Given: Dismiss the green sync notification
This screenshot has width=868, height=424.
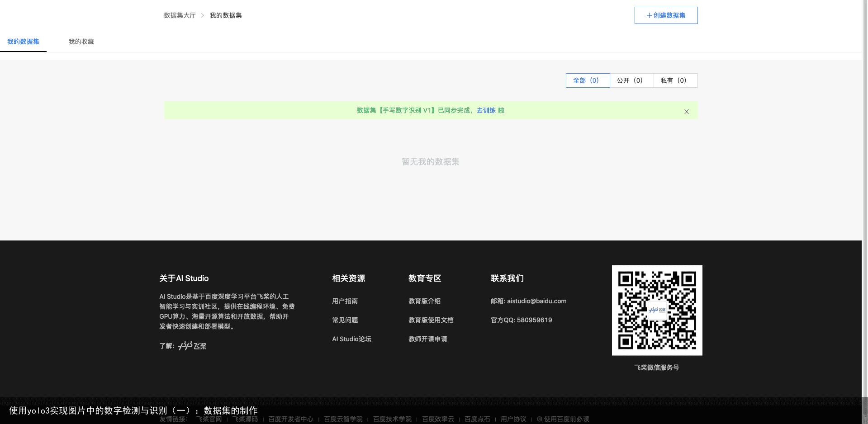Looking at the screenshot, I should (686, 112).
